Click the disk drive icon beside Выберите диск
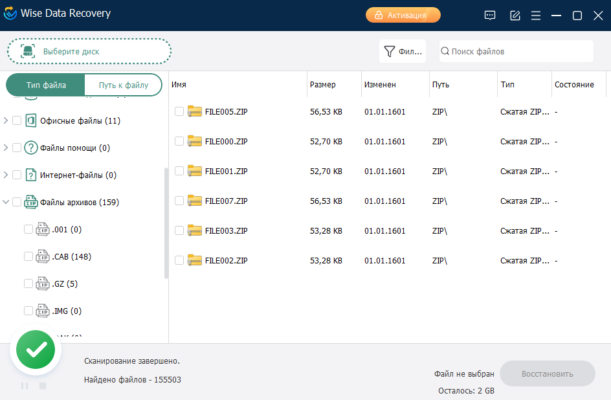 [28, 51]
